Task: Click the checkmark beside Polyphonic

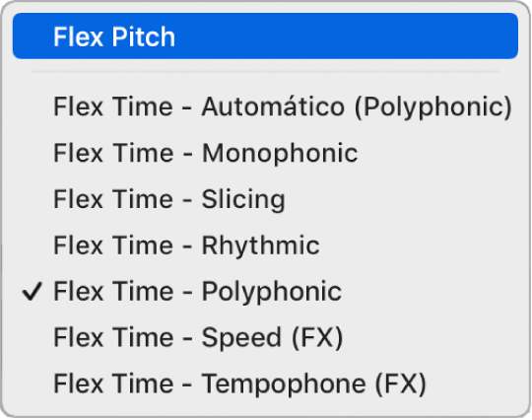Action: [x=33, y=291]
